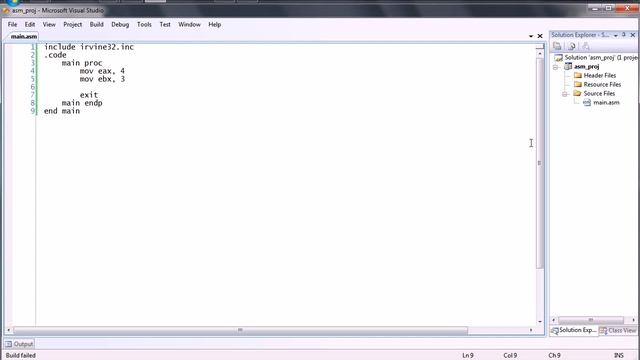The image size is (640, 360).
Task: Click the 'exit' statement line
Action: coord(89,95)
